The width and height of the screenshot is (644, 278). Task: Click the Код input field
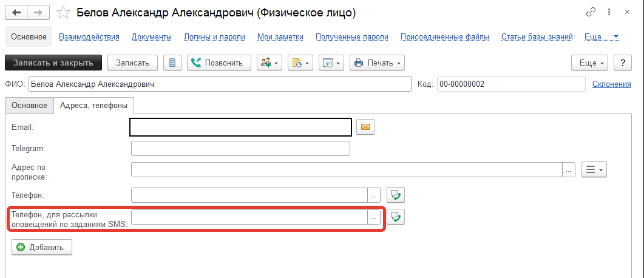click(511, 84)
